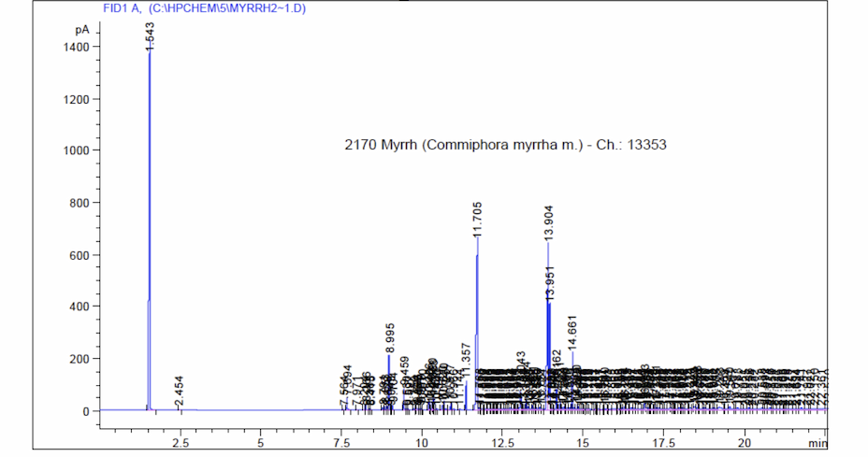The image size is (868, 457).
Task: Click the y-axis value 600
Action: tap(80, 256)
